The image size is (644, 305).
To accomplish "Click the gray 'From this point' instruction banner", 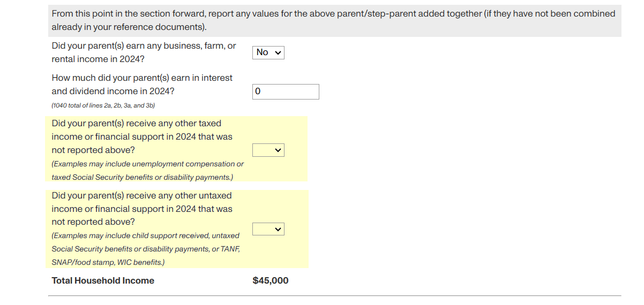I will point(333,14).
